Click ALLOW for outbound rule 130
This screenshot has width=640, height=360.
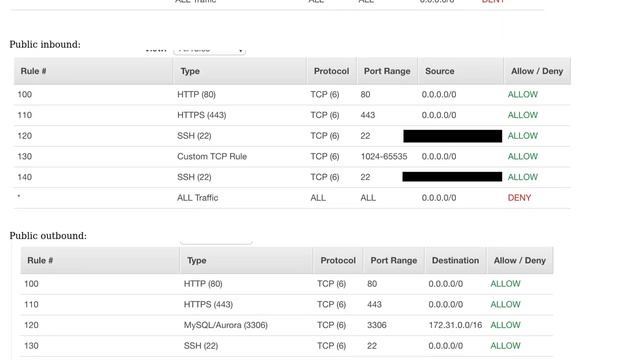(505, 346)
